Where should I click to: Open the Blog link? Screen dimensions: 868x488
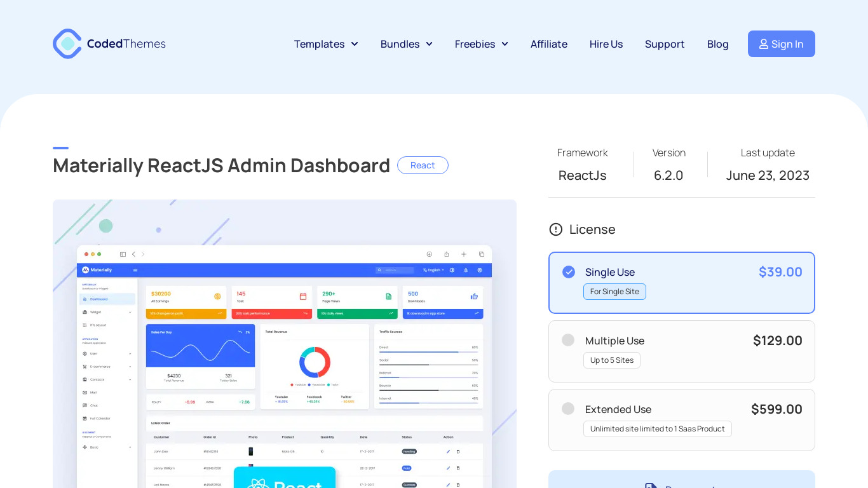(717, 44)
